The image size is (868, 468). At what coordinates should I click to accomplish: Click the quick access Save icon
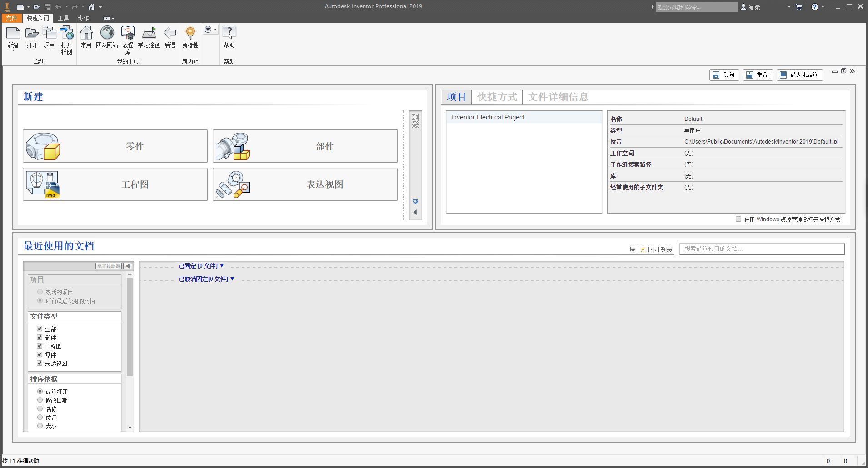coord(48,7)
